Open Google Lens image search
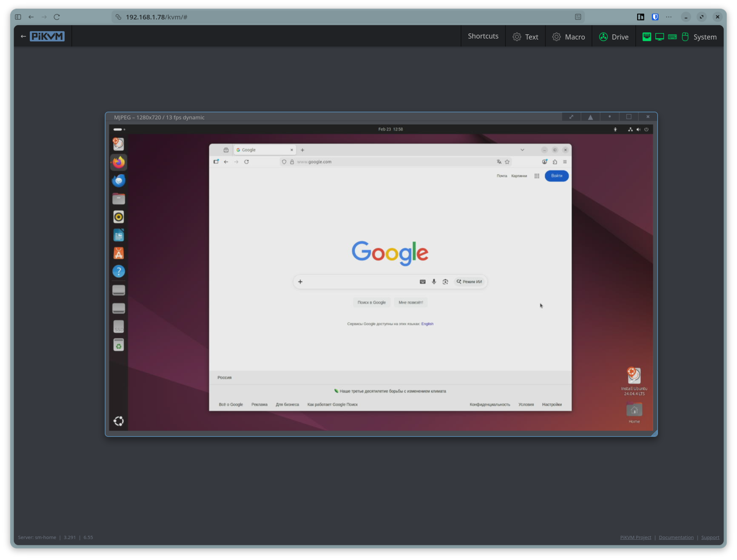Image resolution: width=737 pixels, height=560 pixels. click(x=446, y=282)
